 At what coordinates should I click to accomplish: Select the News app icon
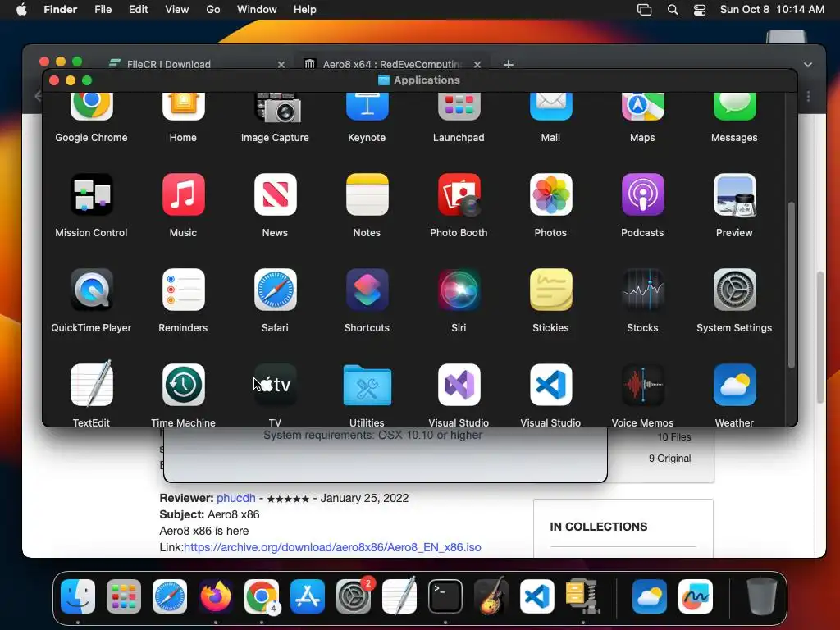[x=276, y=194]
